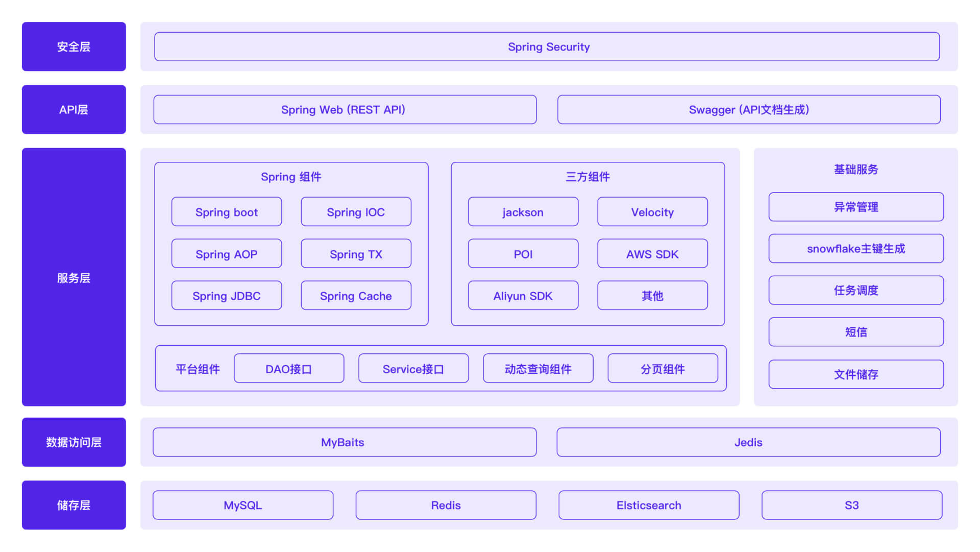Screen dimensions: 980x552
Task: Click the 平台组件 label
Action: click(x=198, y=369)
